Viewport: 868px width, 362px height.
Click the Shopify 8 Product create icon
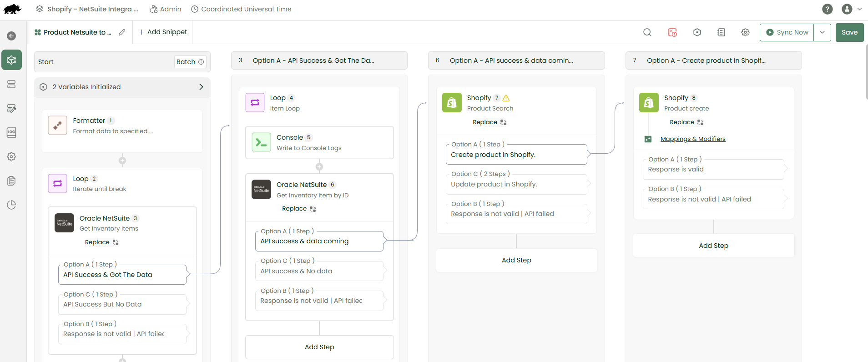(649, 103)
